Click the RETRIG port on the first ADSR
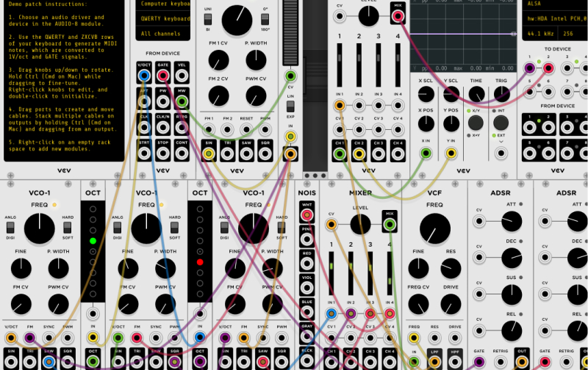Screen dimensions: 588x370 (x=501, y=362)
